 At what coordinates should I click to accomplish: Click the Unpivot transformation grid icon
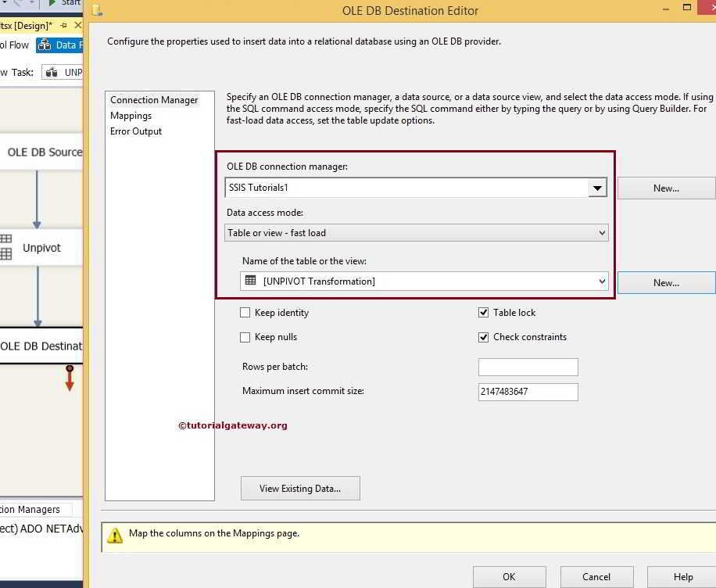click(5, 247)
